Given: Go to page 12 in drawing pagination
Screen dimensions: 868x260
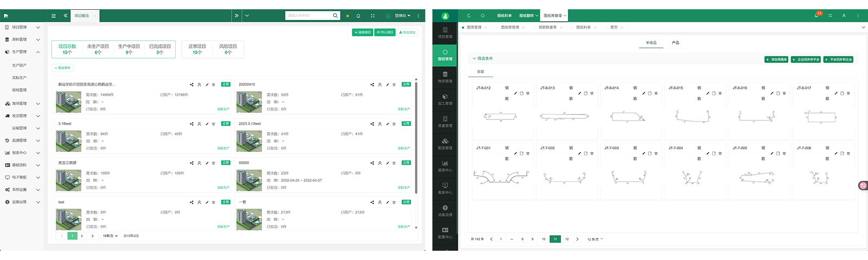Looking at the screenshot, I should (x=567, y=239).
